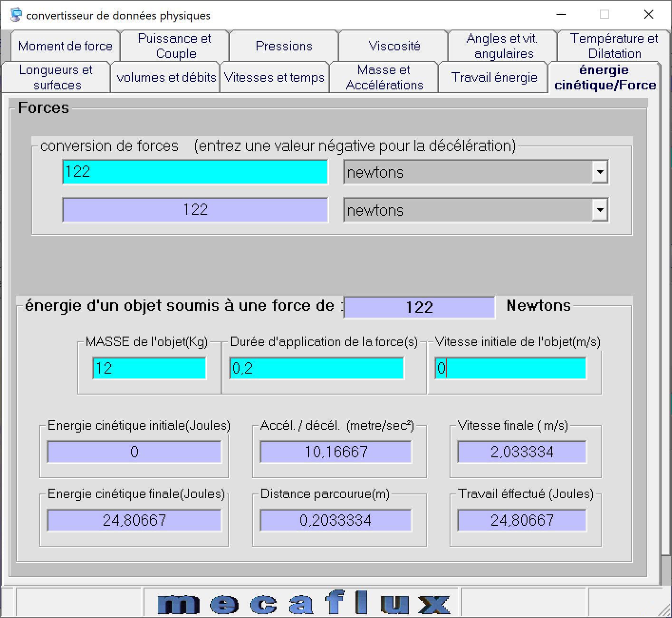Click the Vitesse initiale input field
The height and width of the screenshot is (618, 672).
pyautogui.click(x=511, y=368)
